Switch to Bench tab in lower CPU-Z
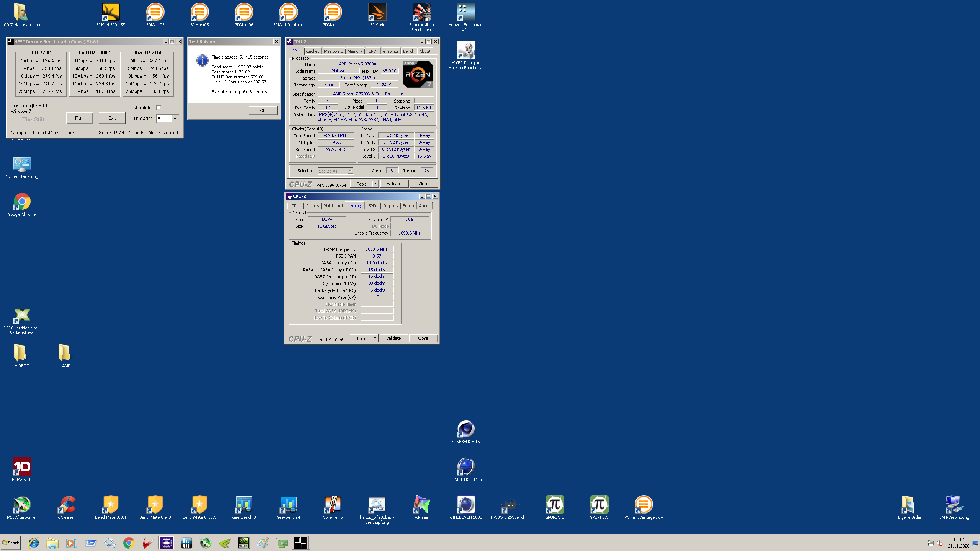980x551 pixels. pyautogui.click(x=408, y=206)
